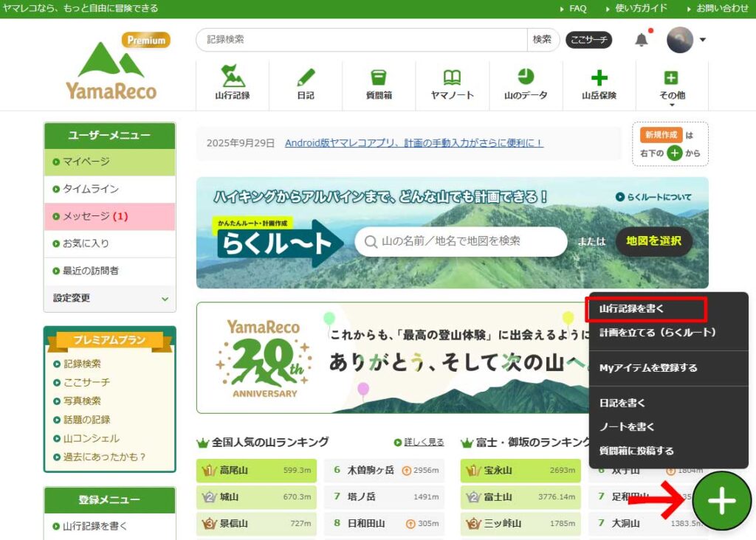Click the green floating plus button
The image size is (756, 540).
[x=721, y=501]
